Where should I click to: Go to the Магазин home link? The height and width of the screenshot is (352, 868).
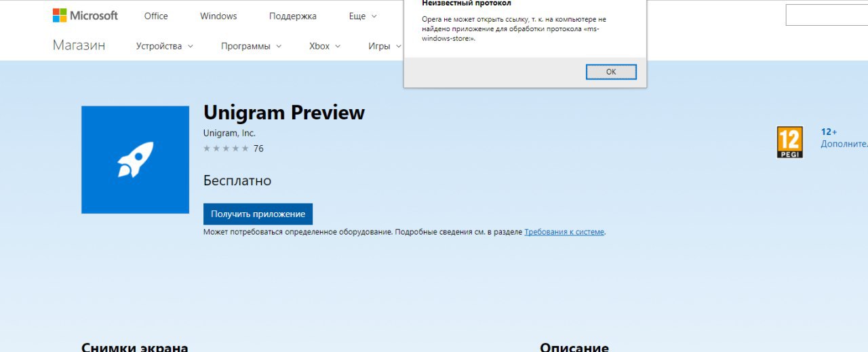[x=79, y=46]
